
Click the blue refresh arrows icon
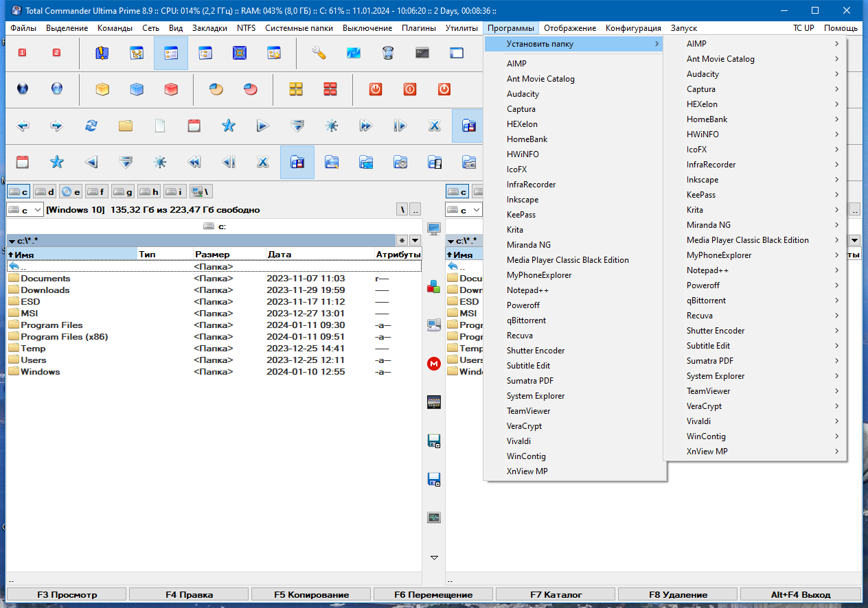91,126
